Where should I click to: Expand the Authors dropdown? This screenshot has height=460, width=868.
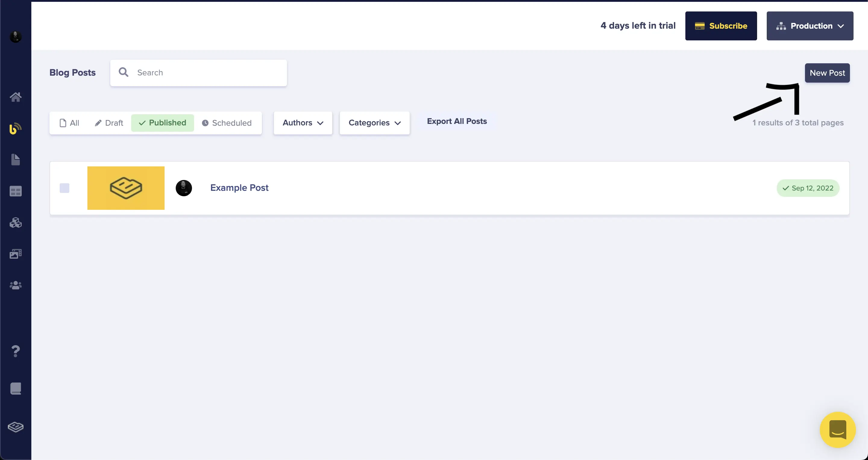tap(303, 123)
